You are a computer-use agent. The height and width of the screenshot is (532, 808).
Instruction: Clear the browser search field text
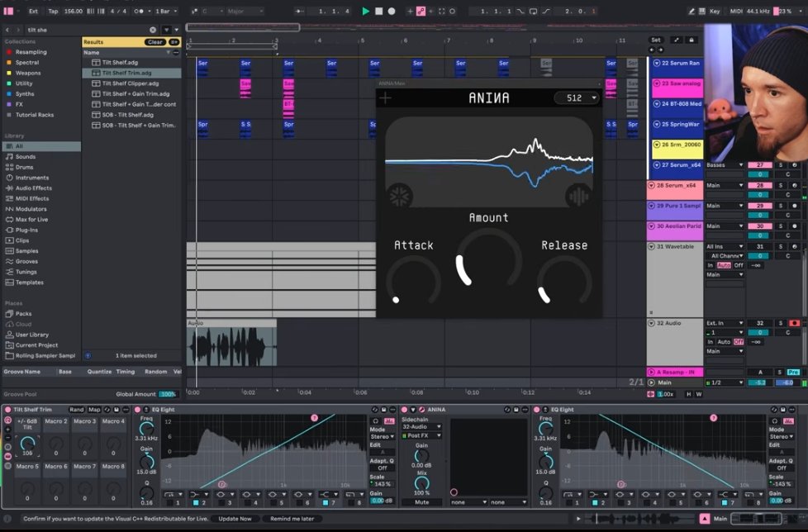(x=153, y=30)
